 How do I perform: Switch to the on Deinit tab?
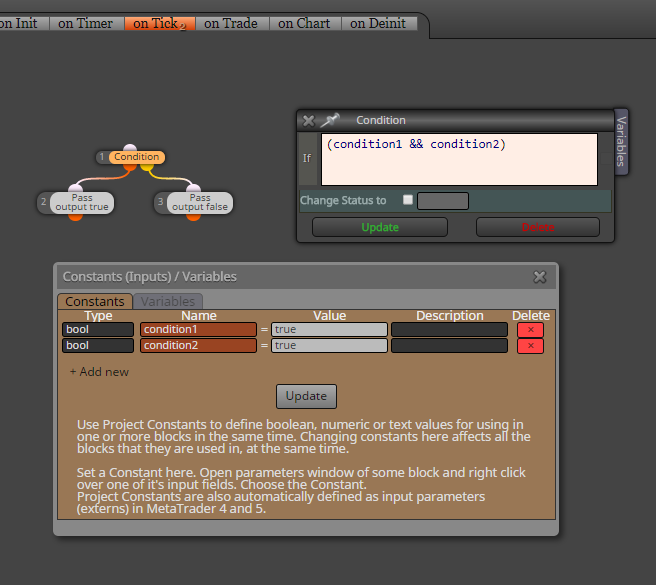[378, 23]
